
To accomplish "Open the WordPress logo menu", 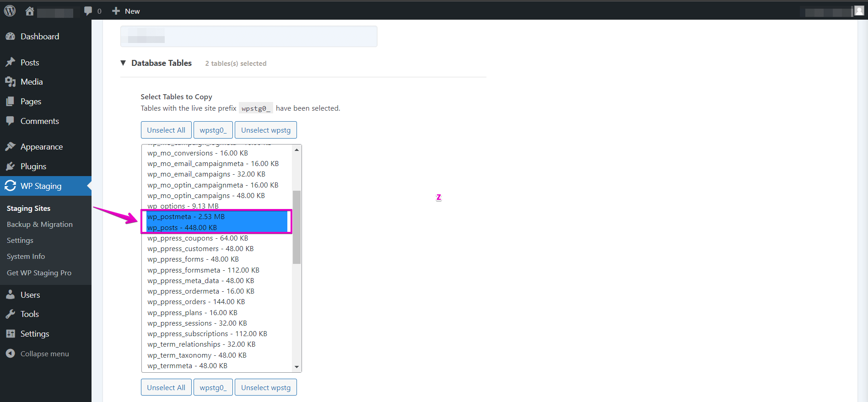I will pyautogui.click(x=10, y=11).
